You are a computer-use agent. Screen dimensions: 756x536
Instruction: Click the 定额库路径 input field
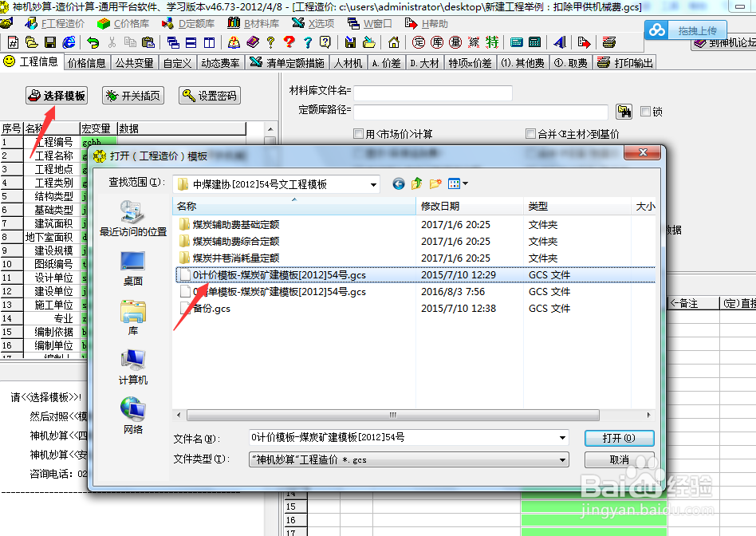tap(481, 112)
